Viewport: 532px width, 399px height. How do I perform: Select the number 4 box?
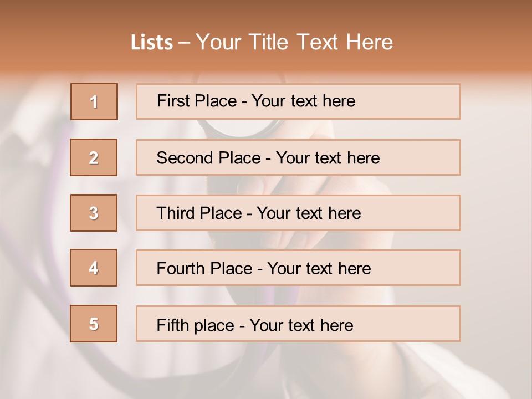pyautogui.click(x=94, y=268)
